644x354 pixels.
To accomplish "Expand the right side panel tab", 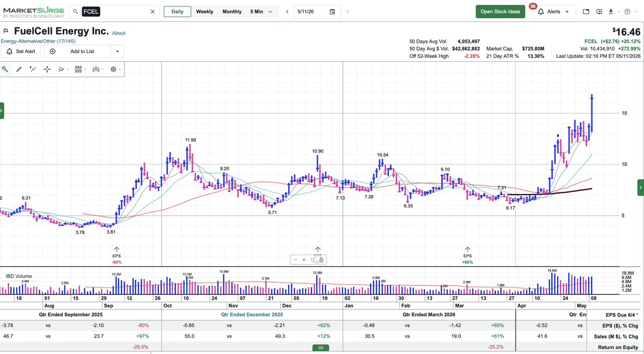I will coord(641,187).
